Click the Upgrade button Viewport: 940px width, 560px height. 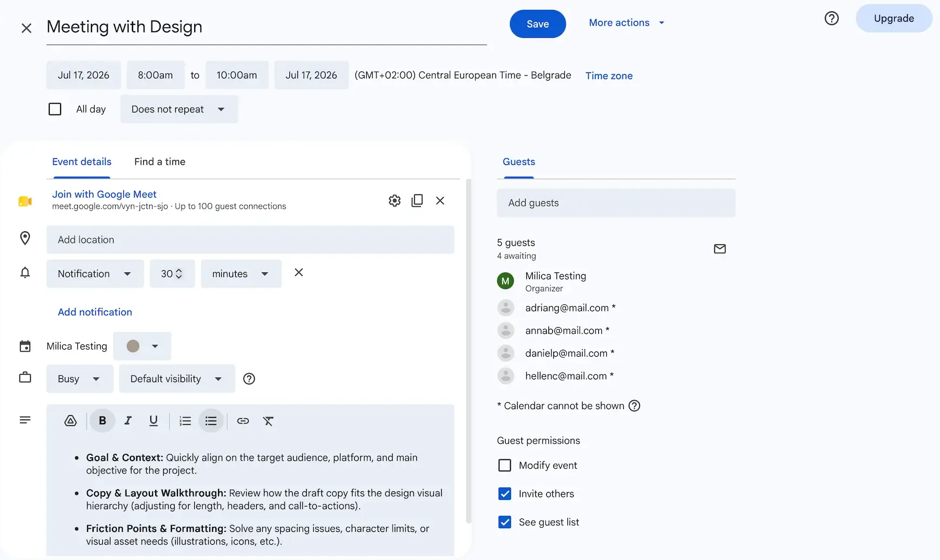[894, 18]
